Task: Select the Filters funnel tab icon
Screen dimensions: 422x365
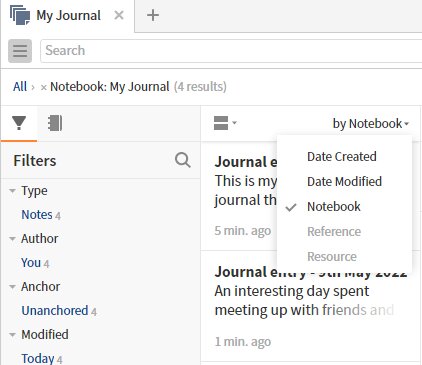Action: tap(19, 123)
